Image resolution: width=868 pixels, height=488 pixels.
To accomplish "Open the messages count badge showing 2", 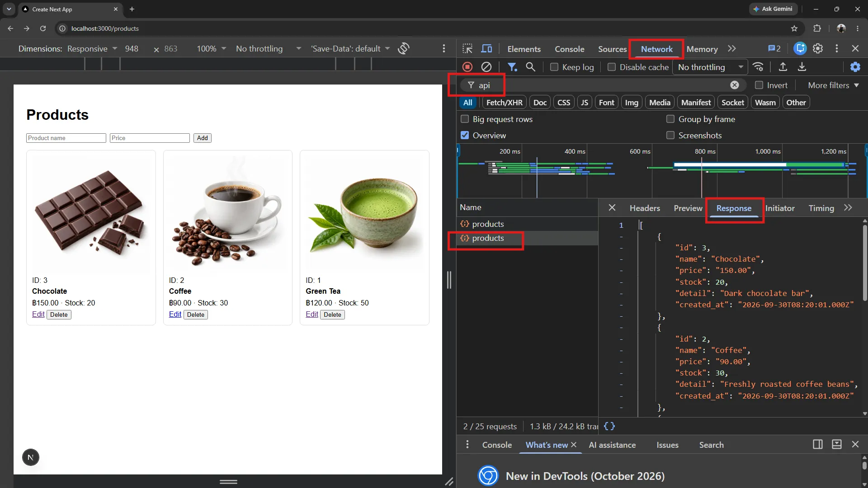I will tap(774, 48).
